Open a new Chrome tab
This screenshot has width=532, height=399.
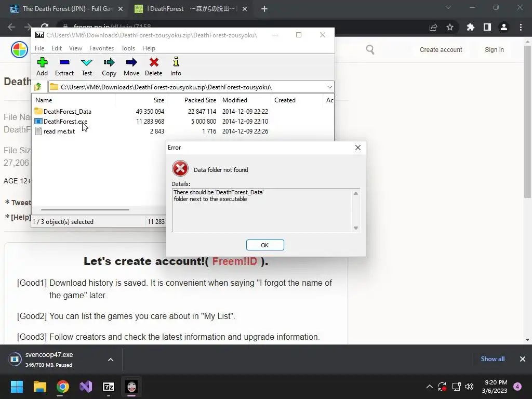pyautogui.click(x=264, y=9)
